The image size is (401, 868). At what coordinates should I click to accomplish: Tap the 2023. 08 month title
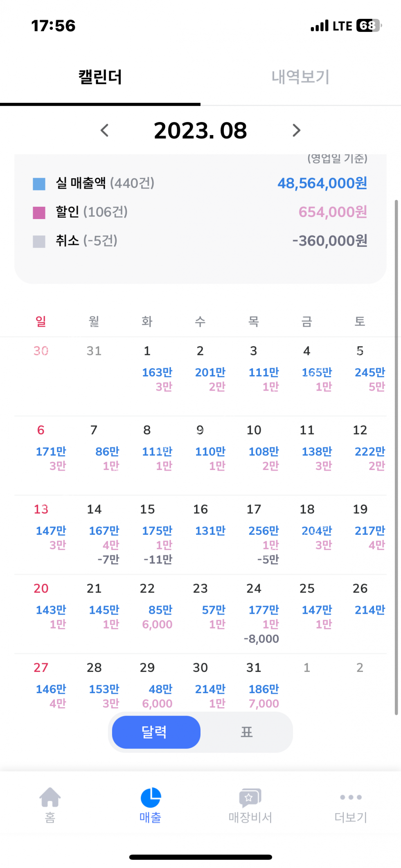coord(200,131)
